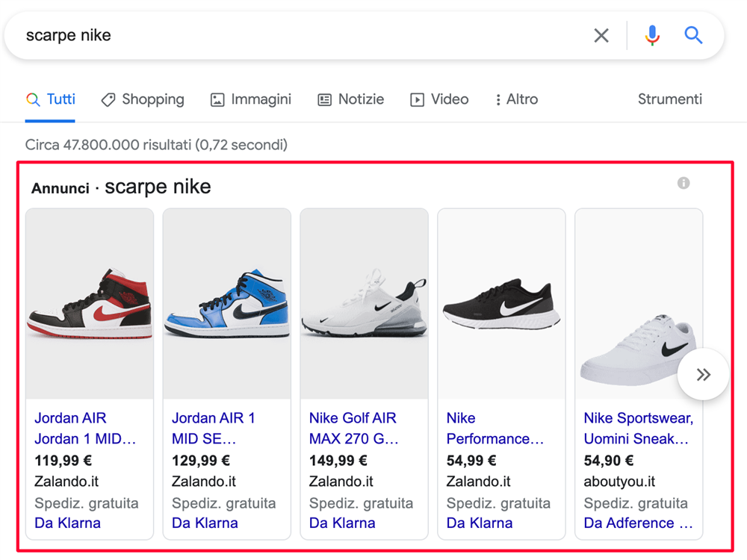Open the Immagini tab
Screen dimensions: 747x560
tap(250, 99)
